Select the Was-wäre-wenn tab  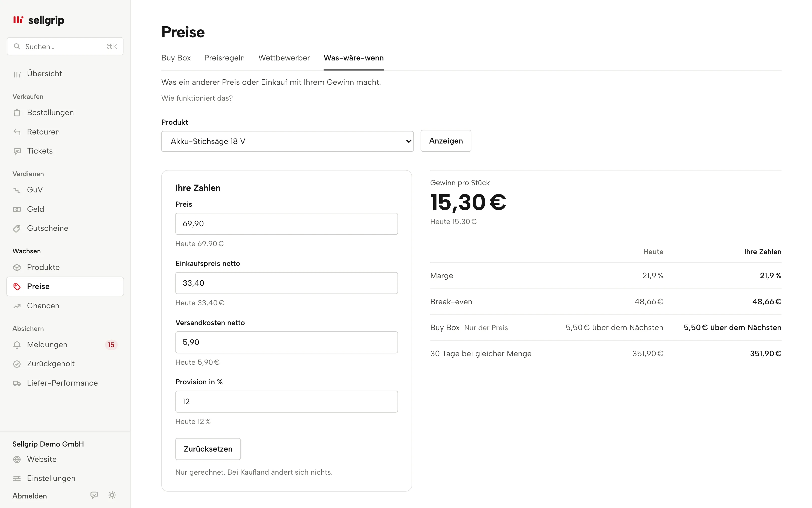coord(354,58)
